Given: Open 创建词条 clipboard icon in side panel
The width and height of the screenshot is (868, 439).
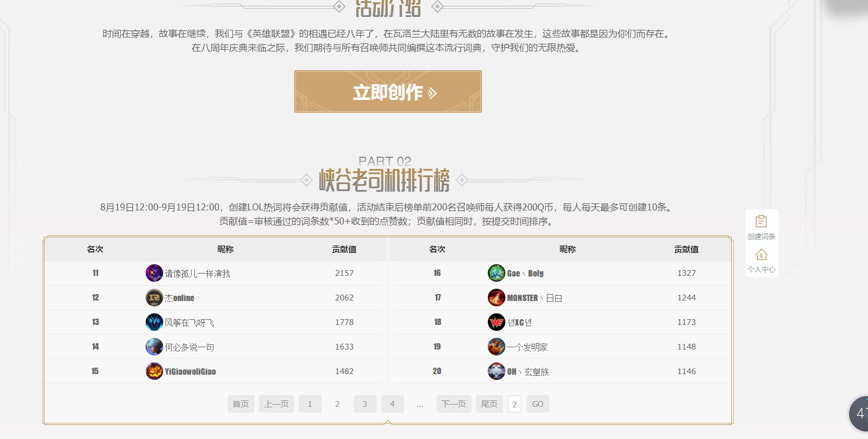Looking at the screenshot, I should (x=761, y=222).
